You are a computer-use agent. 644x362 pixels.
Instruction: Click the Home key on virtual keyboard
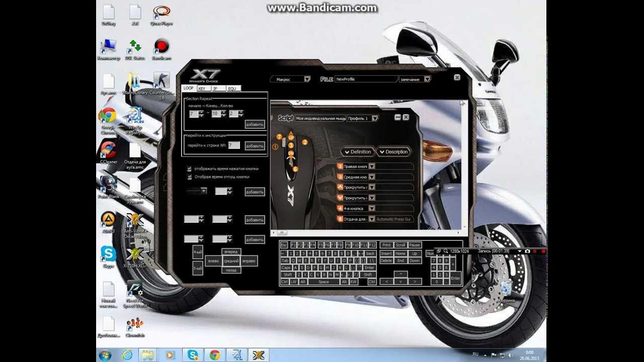click(400, 253)
